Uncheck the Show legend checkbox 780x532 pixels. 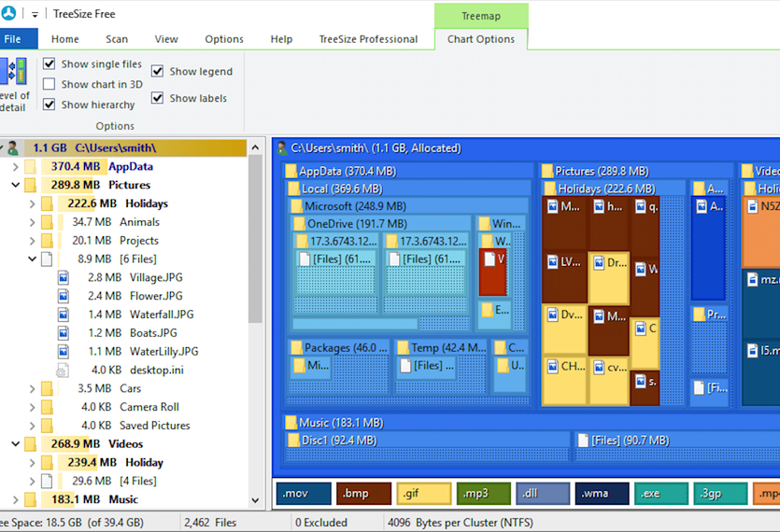click(x=157, y=71)
